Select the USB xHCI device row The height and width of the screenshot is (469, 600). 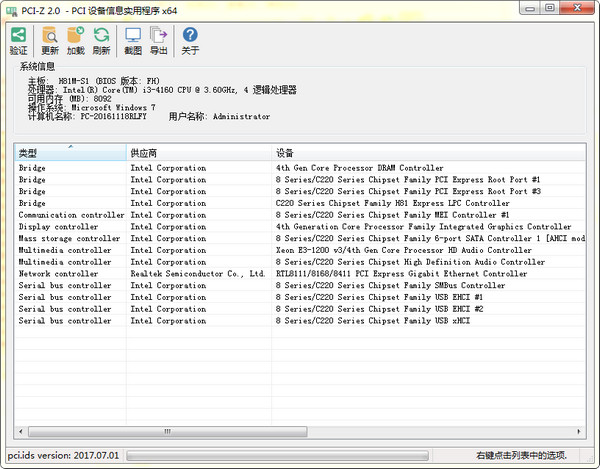pos(300,321)
